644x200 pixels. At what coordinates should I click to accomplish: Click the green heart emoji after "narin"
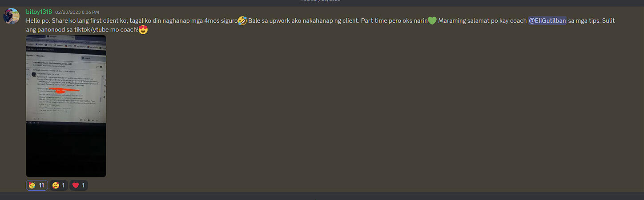pos(432,20)
